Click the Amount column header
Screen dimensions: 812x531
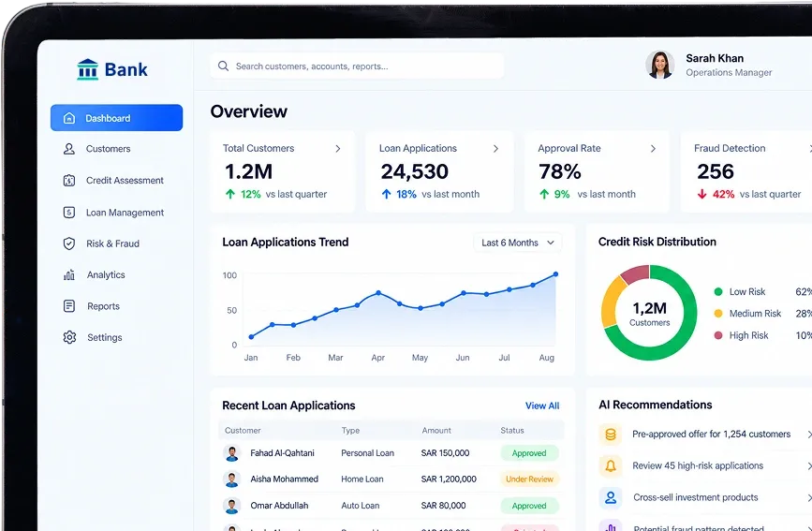(x=436, y=431)
